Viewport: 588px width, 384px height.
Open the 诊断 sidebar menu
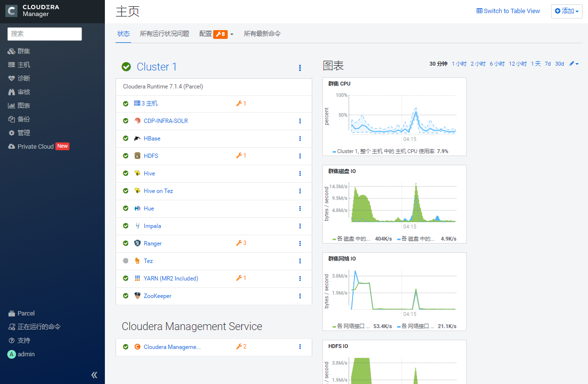pos(19,78)
